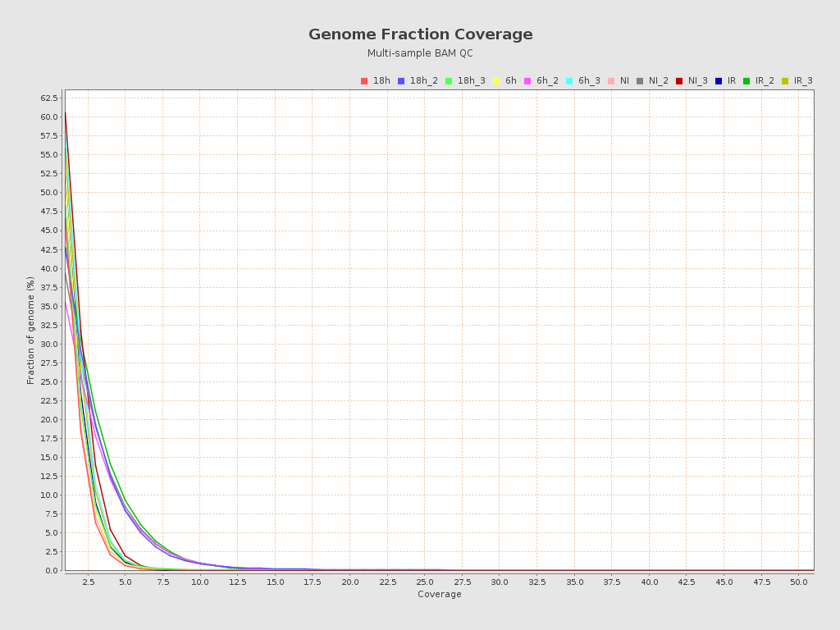Screen dimensions: 840x630
Task: Click the Coverage x-axis label
Action: click(439, 595)
